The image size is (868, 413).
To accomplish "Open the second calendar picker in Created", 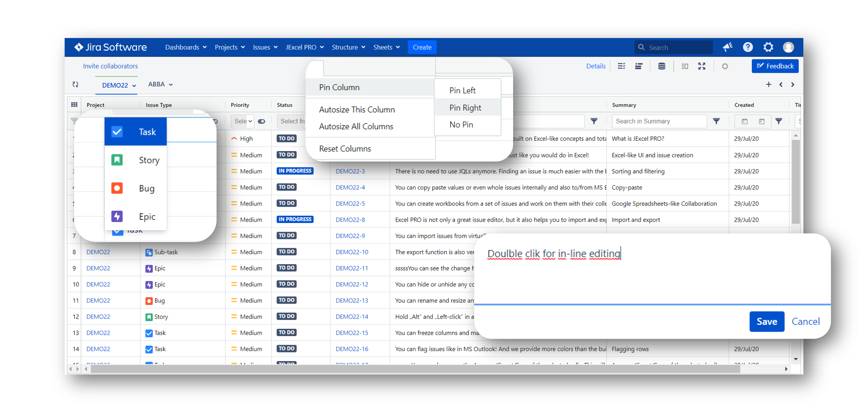I will click(x=762, y=121).
